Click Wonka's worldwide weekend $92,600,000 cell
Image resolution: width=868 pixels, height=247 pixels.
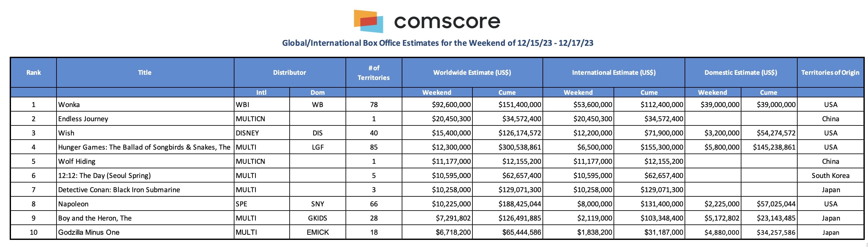tap(437, 105)
